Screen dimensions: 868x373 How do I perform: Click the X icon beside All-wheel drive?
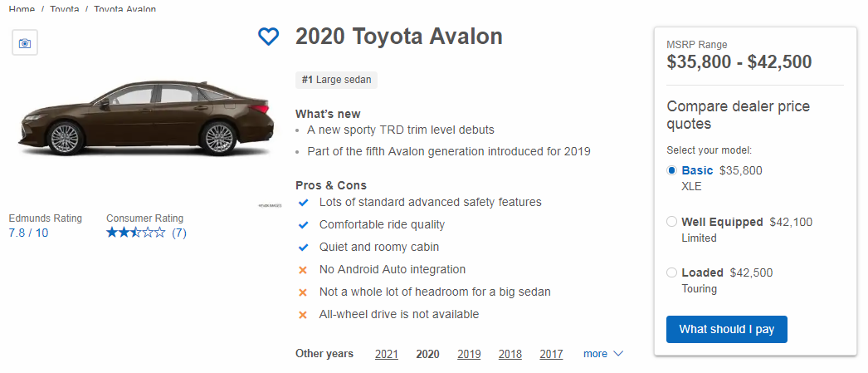point(303,315)
